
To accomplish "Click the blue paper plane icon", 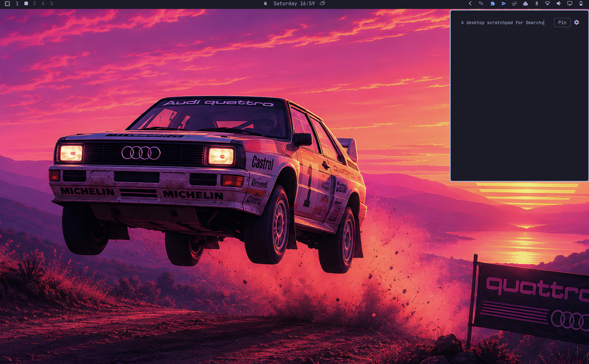I will [x=504, y=4].
